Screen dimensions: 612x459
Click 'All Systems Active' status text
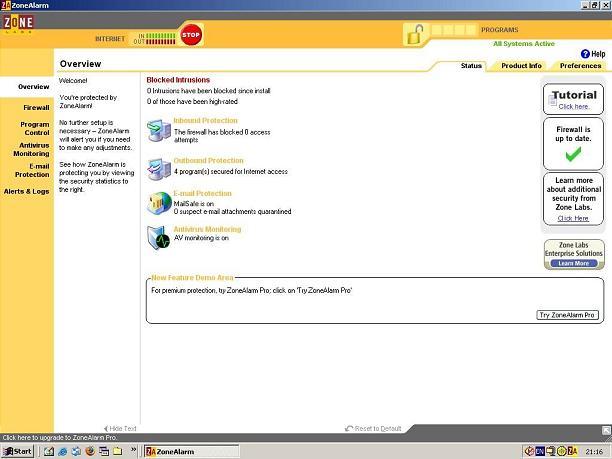click(x=524, y=44)
